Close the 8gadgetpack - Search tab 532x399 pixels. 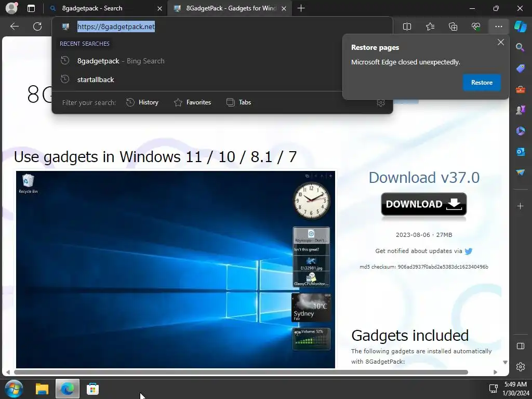click(159, 8)
